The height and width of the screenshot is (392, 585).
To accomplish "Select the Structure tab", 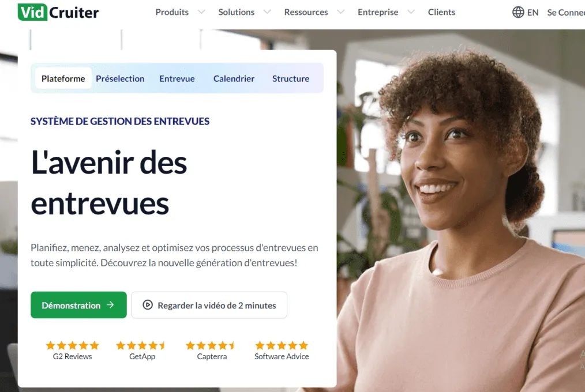I will (x=291, y=78).
